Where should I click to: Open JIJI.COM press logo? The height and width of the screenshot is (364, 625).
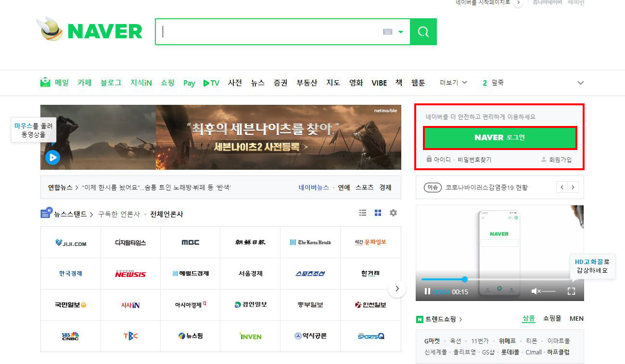click(x=71, y=242)
